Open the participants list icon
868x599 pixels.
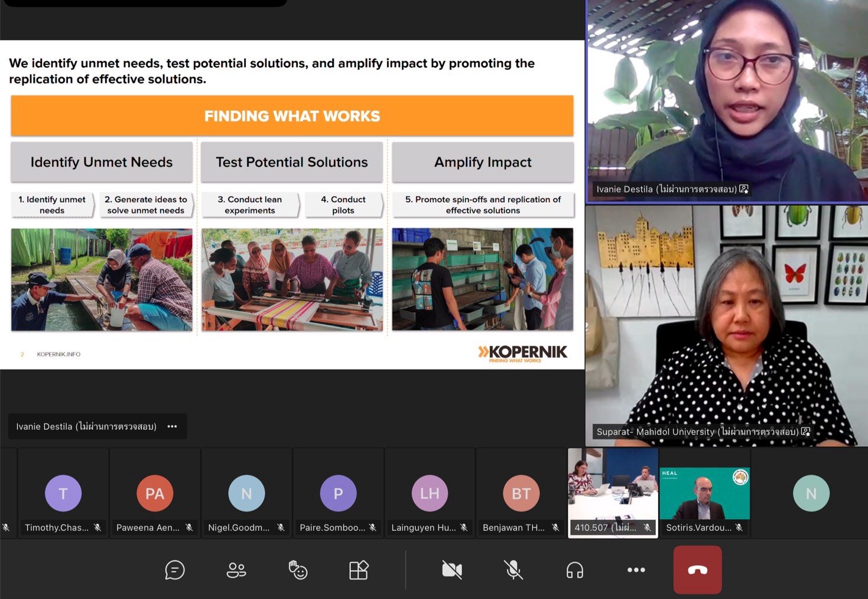click(236, 570)
